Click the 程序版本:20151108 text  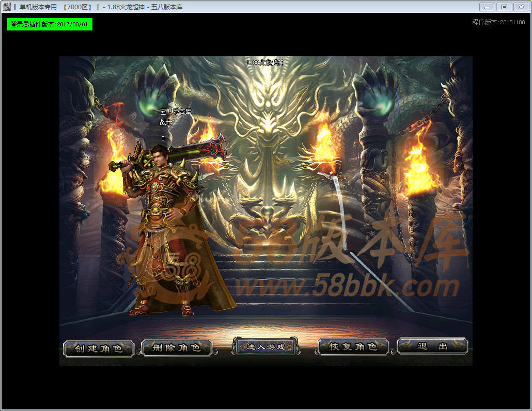498,22
